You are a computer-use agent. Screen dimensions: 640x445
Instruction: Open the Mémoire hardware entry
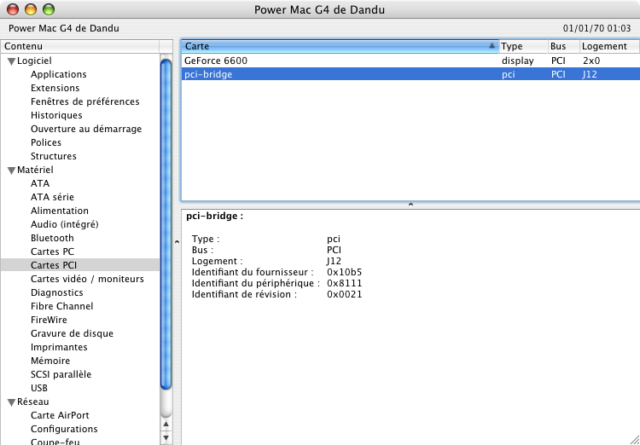(50, 361)
